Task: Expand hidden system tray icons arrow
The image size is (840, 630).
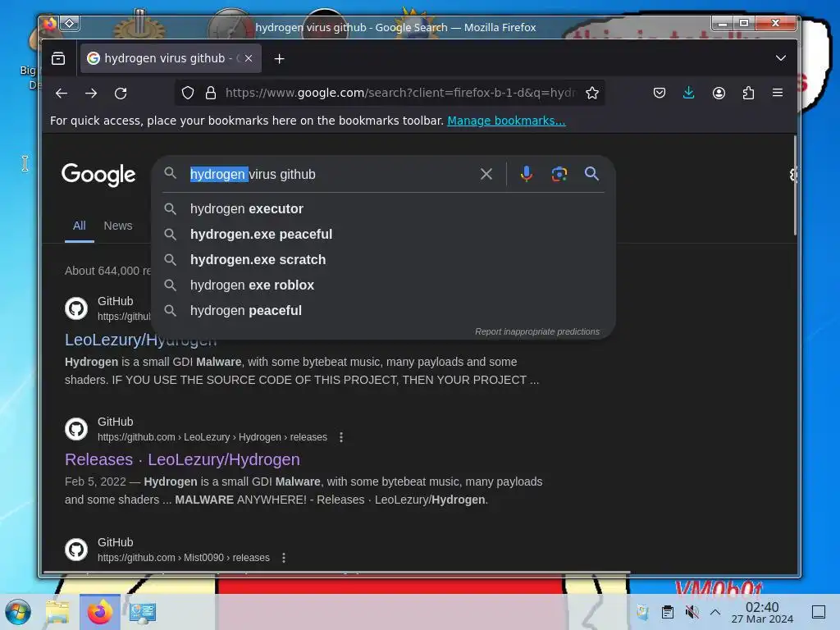Action: click(x=715, y=612)
